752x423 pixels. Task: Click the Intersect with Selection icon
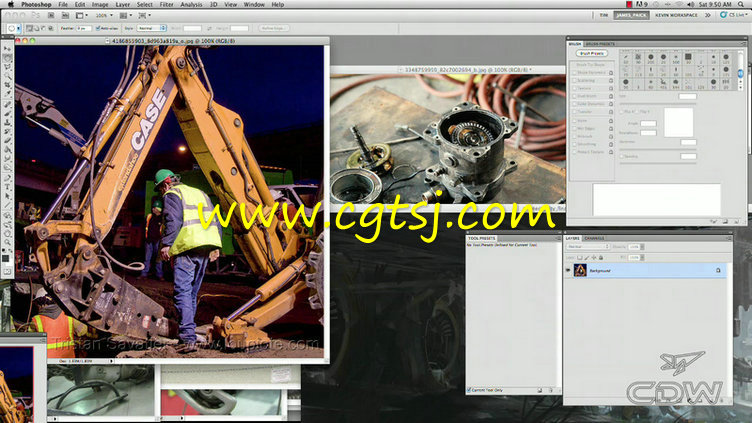pyautogui.click(x=51, y=28)
